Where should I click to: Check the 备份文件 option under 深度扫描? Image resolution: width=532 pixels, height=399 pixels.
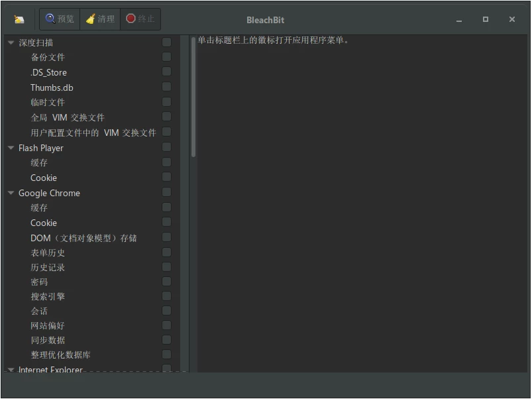pyautogui.click(x=166, y=57)
